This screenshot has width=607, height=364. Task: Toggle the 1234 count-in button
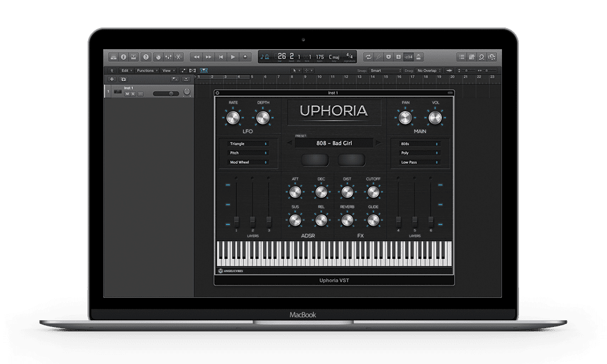tap(409, 57)
